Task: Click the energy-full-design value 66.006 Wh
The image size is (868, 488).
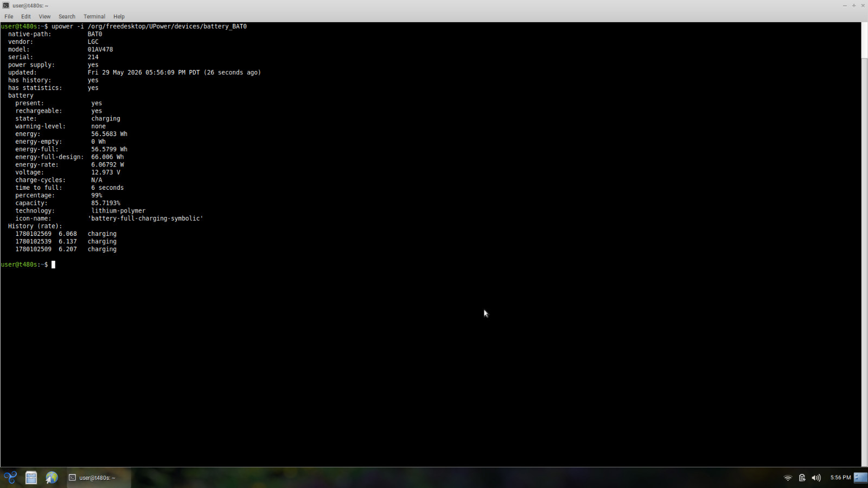Action: [x=107, y=157]
